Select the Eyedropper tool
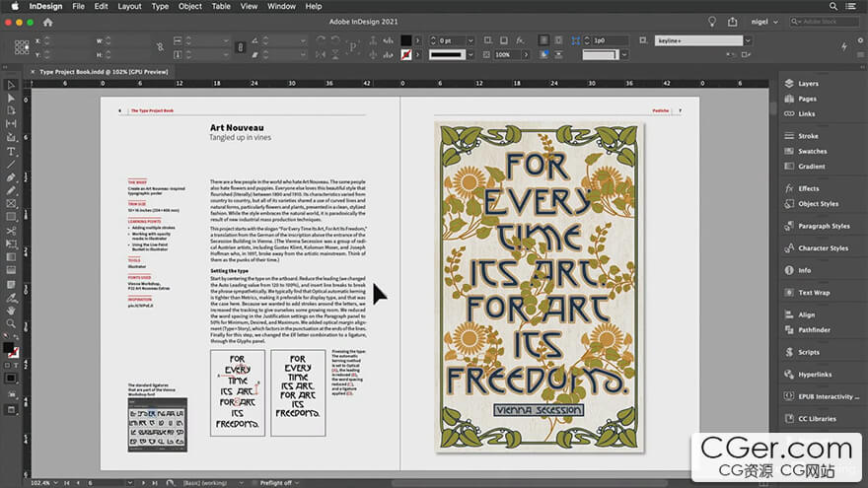 11,298
